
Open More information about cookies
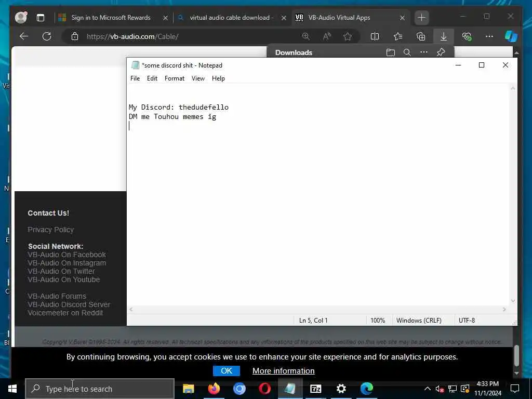(x=283, y=371)
